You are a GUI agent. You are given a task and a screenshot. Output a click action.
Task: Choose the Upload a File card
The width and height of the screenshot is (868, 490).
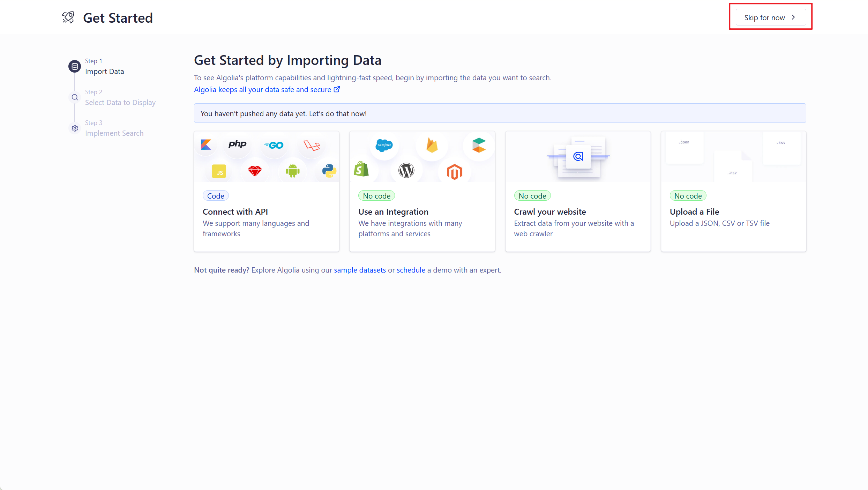(733, 191)
